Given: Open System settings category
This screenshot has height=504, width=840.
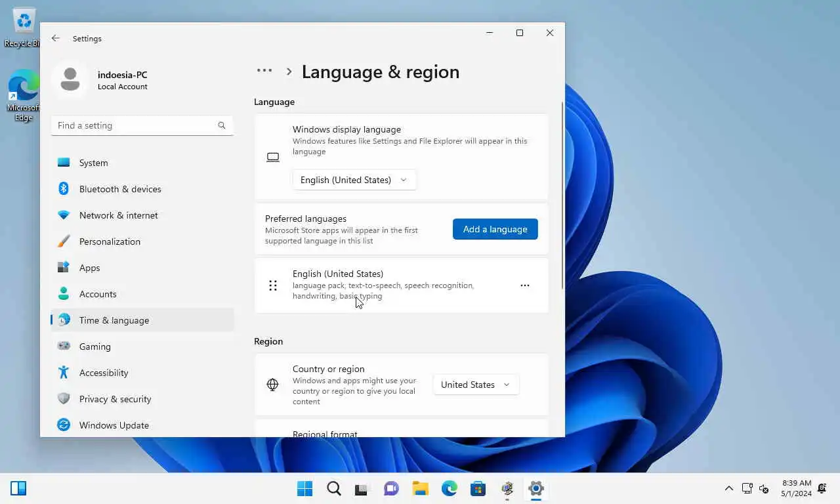Looking at the screenshot, I should 142,163.
